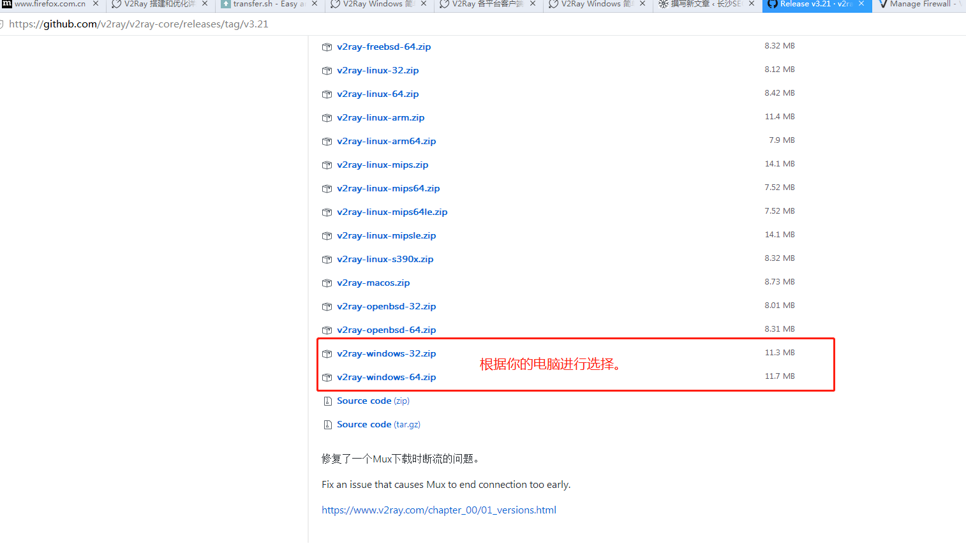Image resolution: width=966 pixels, height=560 pixels.
Task: Close the transfer.sh tab
Action: click(315, 4)
